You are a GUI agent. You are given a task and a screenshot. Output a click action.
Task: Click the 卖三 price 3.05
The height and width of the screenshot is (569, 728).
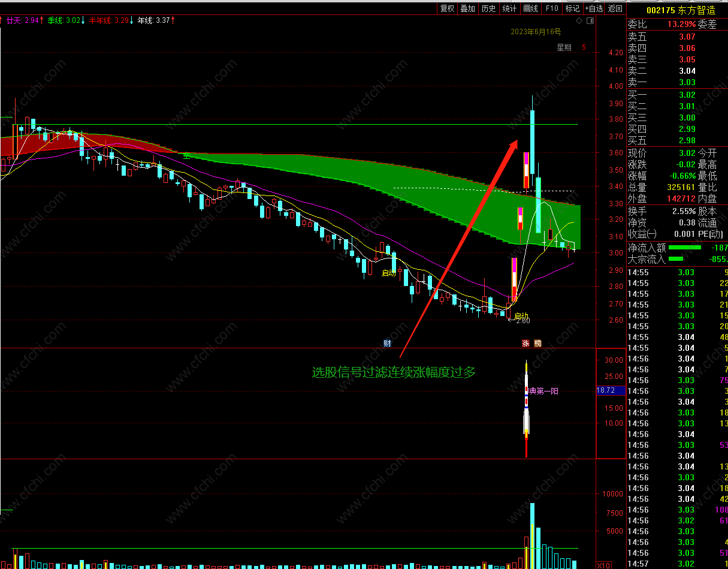[687, 59]
